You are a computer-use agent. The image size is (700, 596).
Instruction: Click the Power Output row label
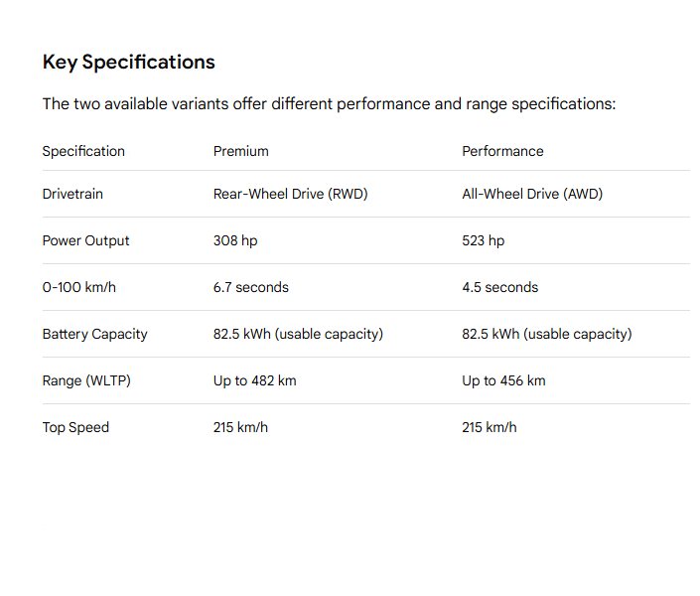click(85, 240)
